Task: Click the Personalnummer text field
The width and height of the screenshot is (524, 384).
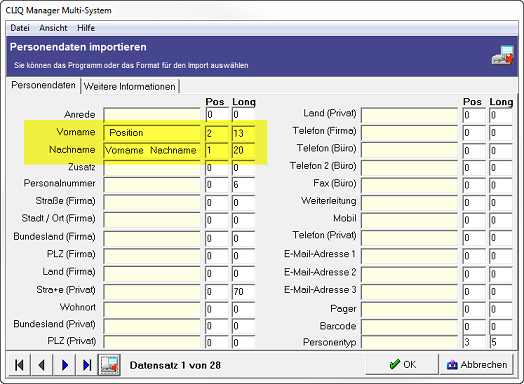Action: coord(152,185)
